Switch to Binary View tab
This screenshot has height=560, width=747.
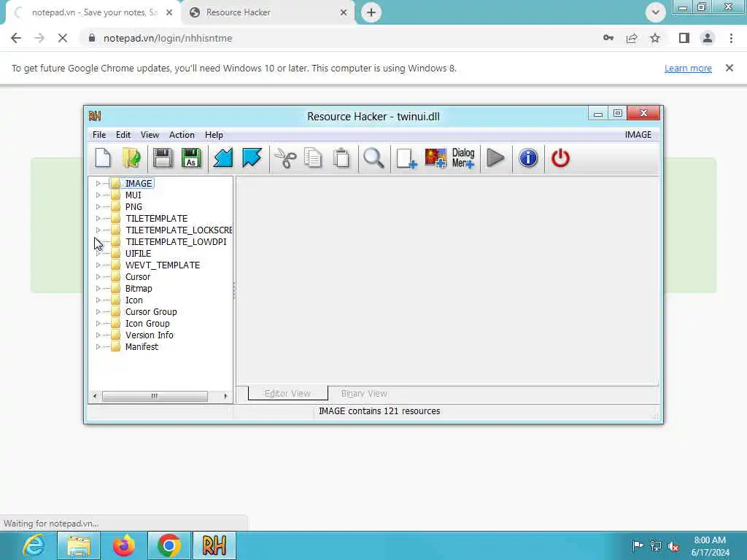pyautogui.click(x=364, y=393)
